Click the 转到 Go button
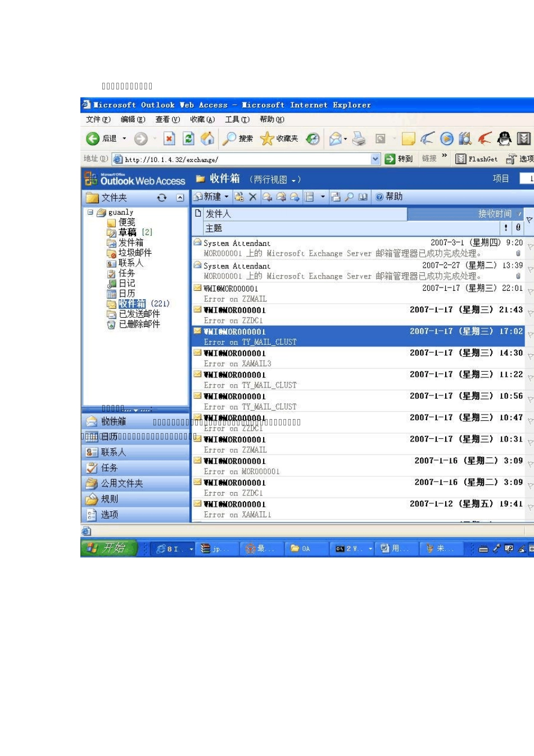This screenshot has width=534, height=756. coord(399,159)
